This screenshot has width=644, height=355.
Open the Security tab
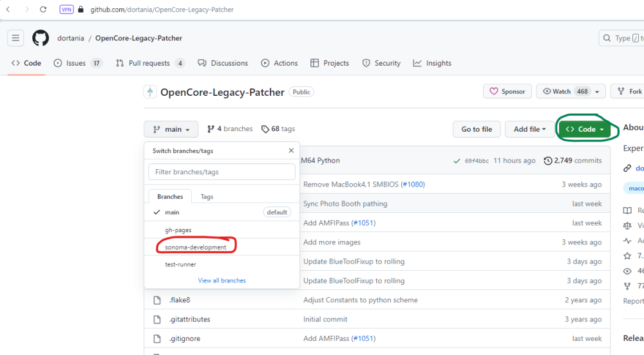pos(381,63)
